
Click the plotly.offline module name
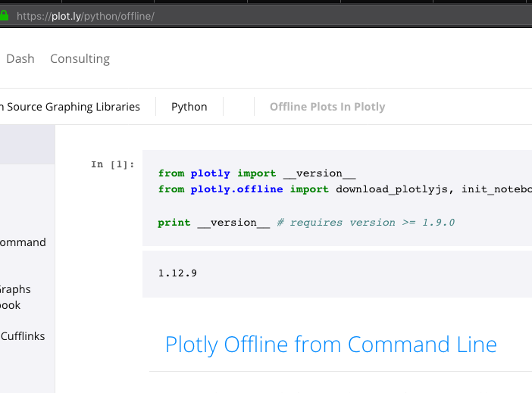tap(236, 189)
